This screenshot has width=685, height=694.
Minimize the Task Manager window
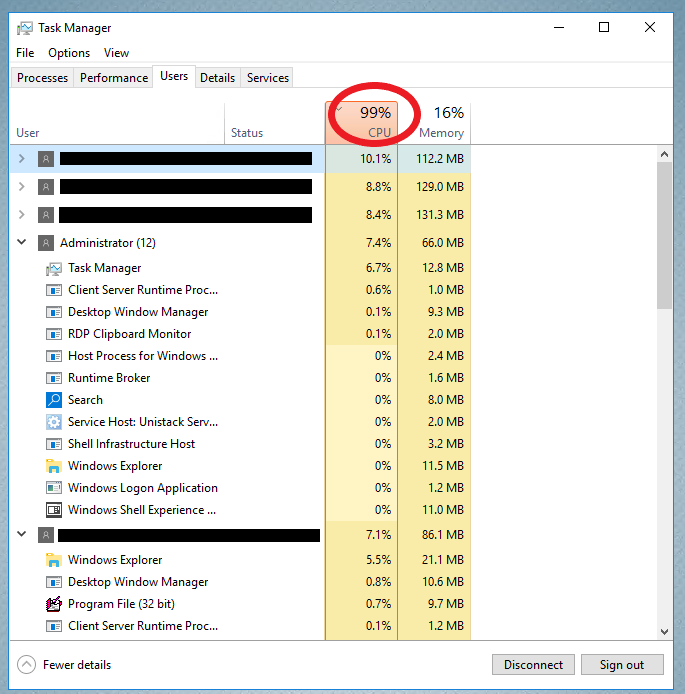559,27
